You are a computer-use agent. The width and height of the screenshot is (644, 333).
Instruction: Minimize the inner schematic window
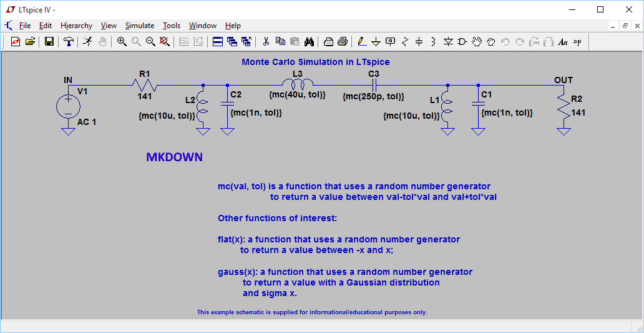click(x=613, y=26)
